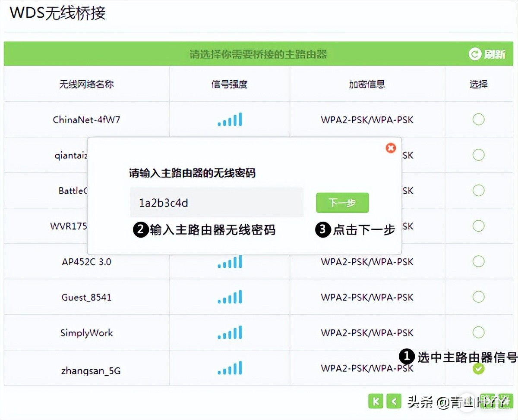
Task: Click the 加密信息 column header
Action: pos(366,84)
